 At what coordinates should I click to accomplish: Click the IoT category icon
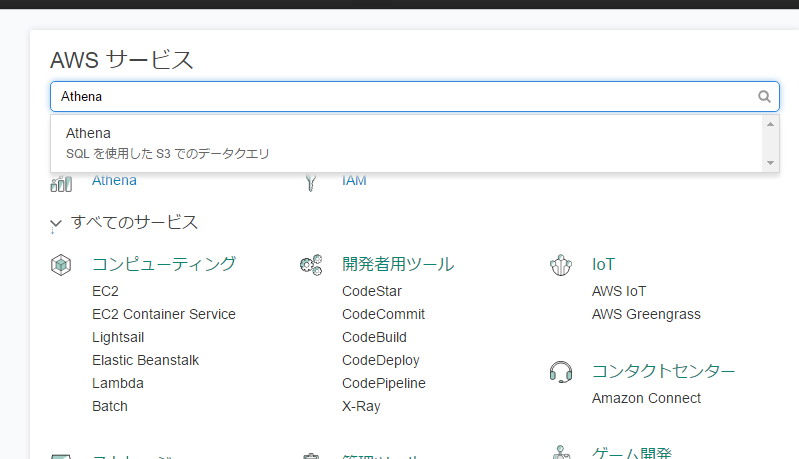pos(561,265)
